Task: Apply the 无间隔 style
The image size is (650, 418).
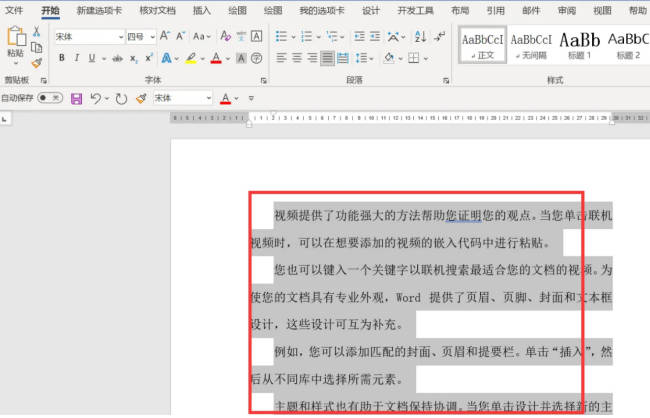Action: (531, 45)
